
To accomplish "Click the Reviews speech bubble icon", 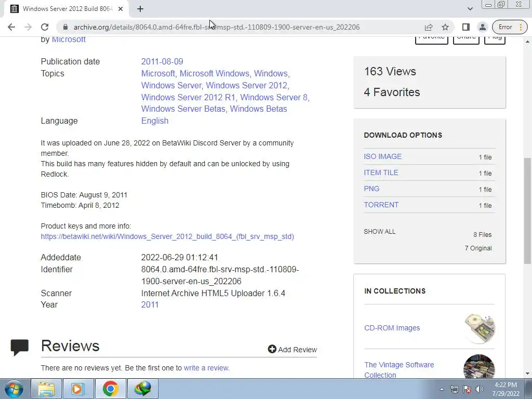I will click(20, 347).
